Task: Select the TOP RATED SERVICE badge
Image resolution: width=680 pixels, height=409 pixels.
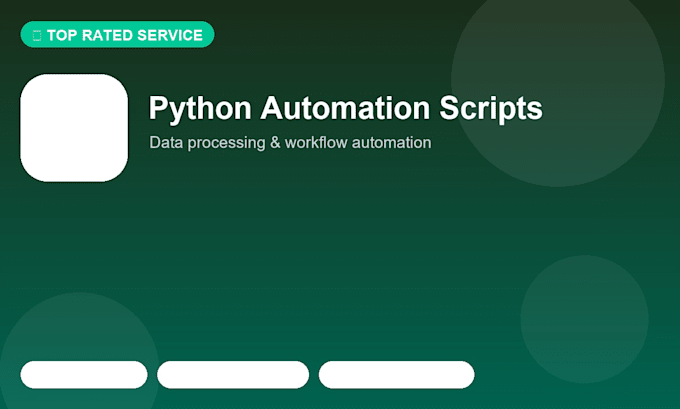Action: tap(118, 35)
